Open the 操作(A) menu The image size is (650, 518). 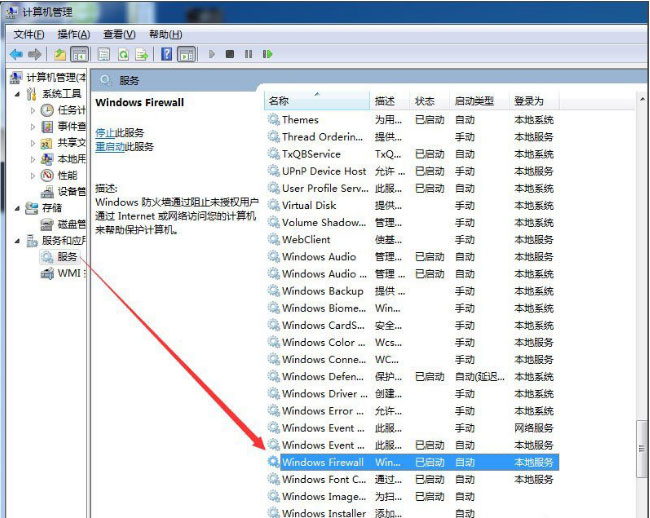(x=73, y=34)
